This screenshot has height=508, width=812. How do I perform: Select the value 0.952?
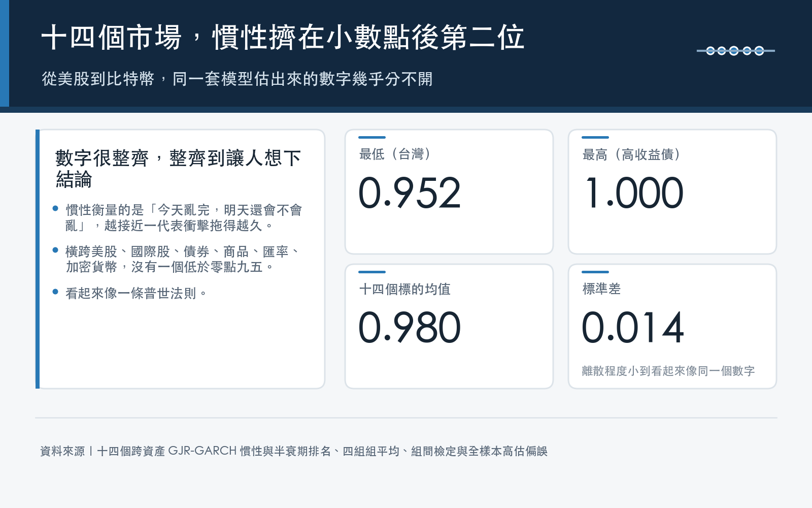tap(410, 193)
